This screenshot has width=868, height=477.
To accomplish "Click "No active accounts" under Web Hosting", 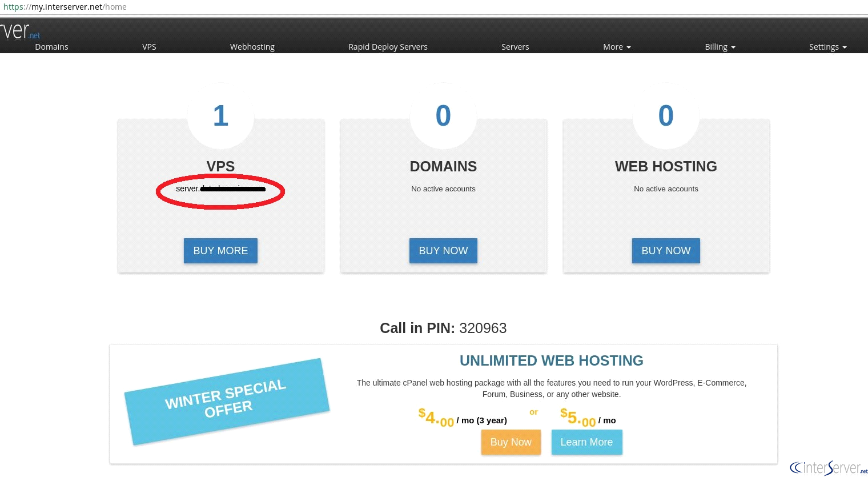I will (666, 189).
